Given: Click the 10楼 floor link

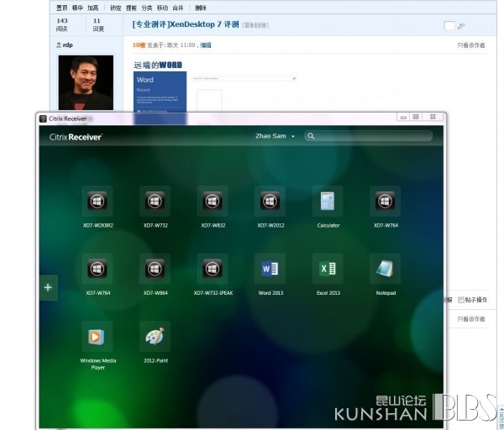Looking at the screenshot, I should tap(139, 45).
